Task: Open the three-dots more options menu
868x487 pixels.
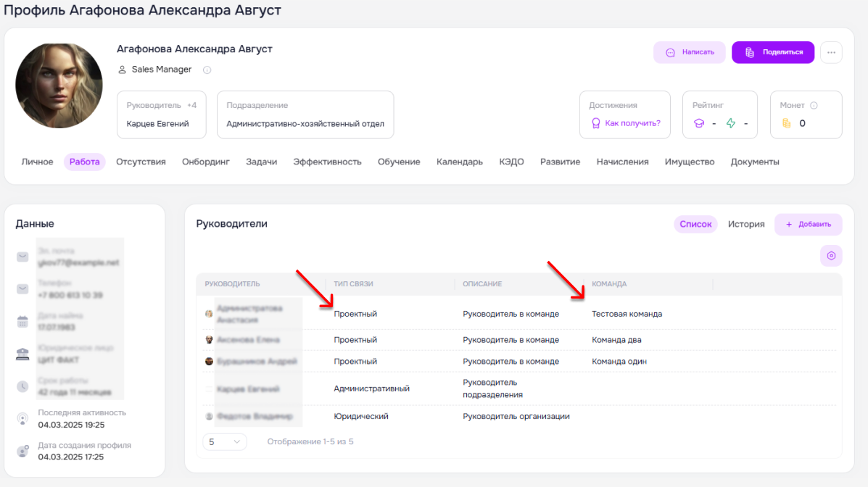Action: [x=831, y=53]
